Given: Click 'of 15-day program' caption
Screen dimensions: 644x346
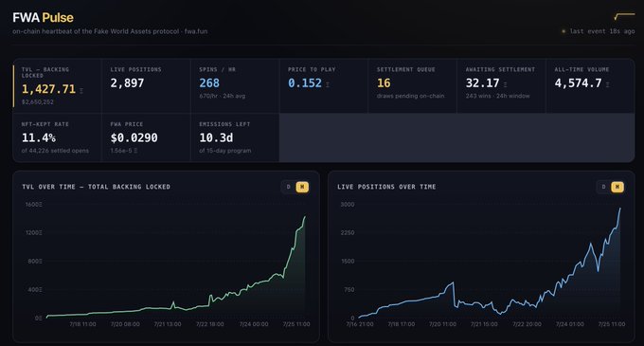Looking at the screenshot, I should point(225,151).
